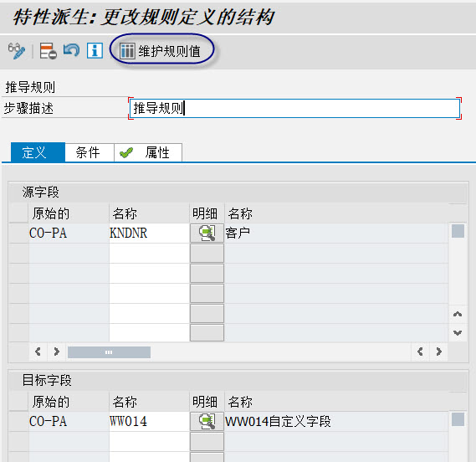Click 原始的 column header in source fields
476x462 pixels.
69,213
